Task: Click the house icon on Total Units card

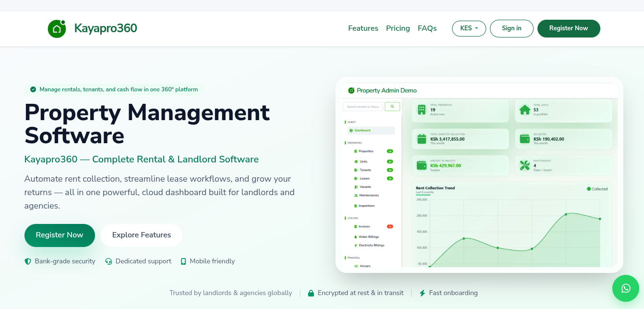Action: click(x=525, y=110)
